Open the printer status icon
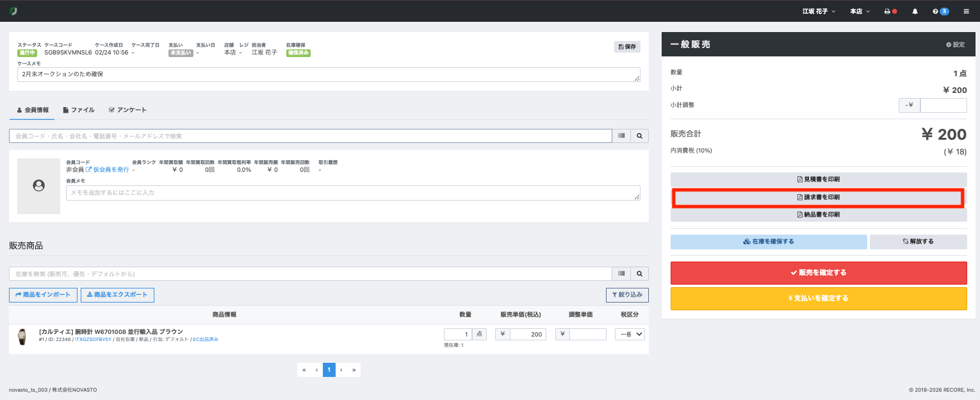Screen dimensions: 980x400 click(890, 11)
